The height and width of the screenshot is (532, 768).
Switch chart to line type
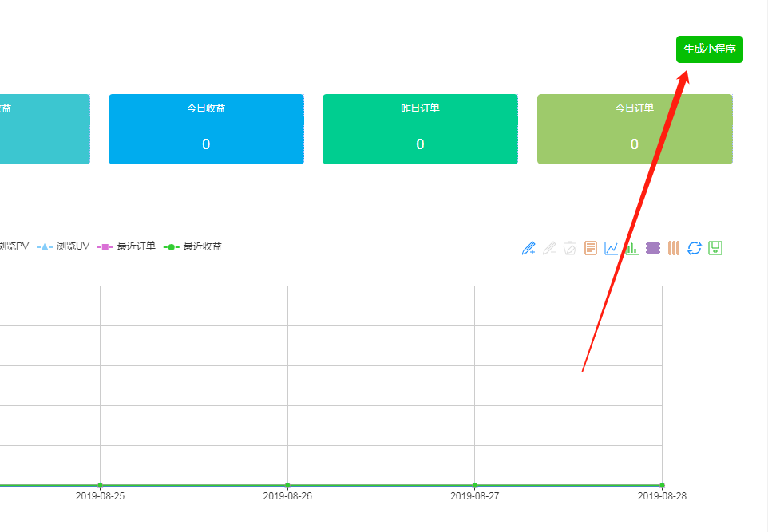click(x=612, y=248)
